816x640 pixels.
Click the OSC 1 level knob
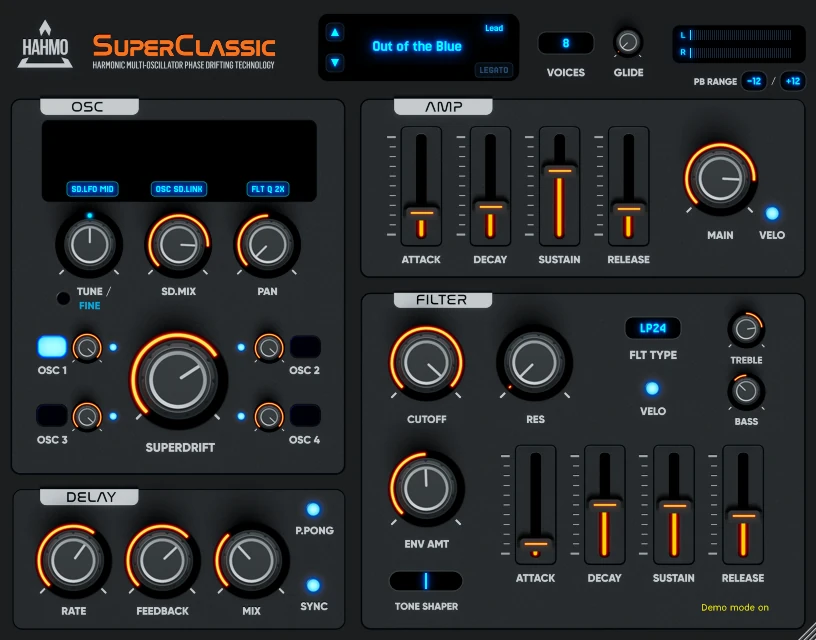[x=87, y=348]
